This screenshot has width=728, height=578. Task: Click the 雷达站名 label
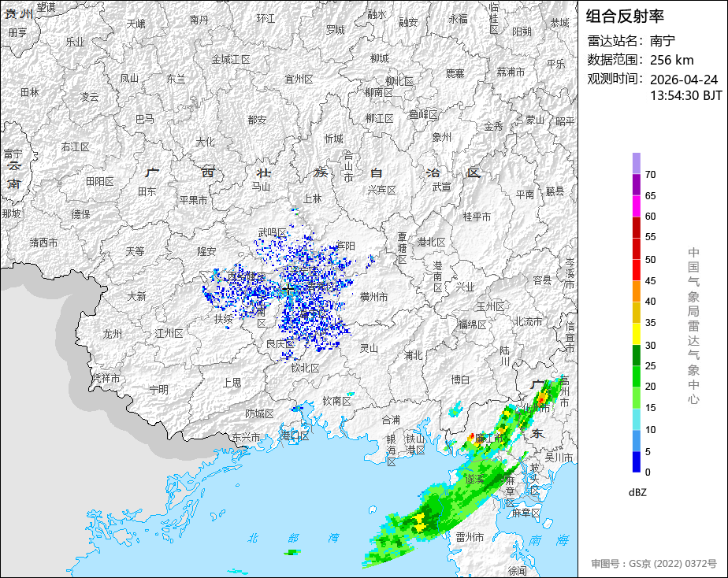tap(615, 41)
